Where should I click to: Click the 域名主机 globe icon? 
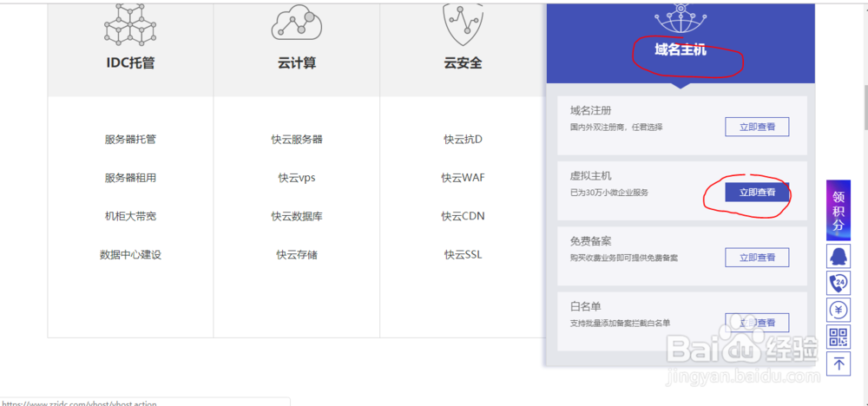pyautogui.click(x=681, y=18)
